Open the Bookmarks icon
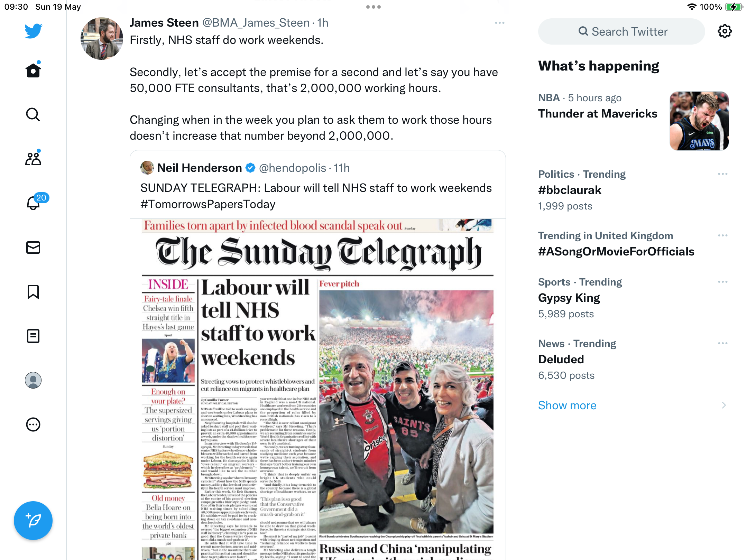Image resolution: width=747 pixels, height=560 pixels. 33,292
